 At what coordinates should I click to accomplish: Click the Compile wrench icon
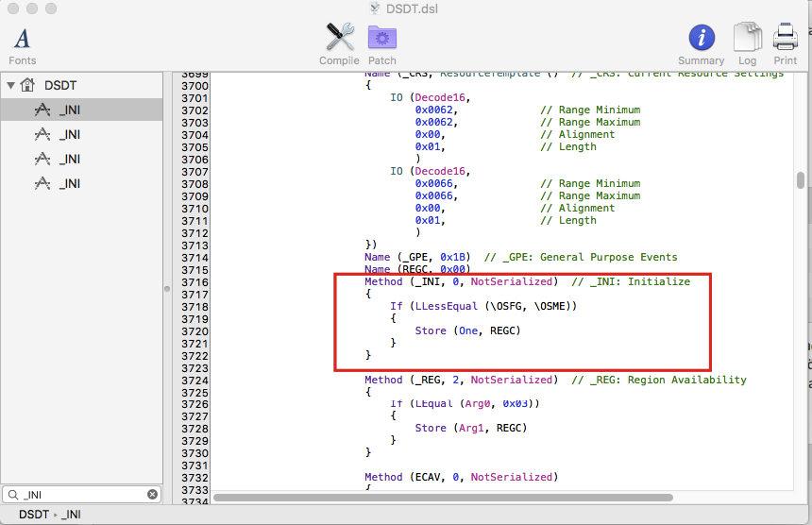339,39
